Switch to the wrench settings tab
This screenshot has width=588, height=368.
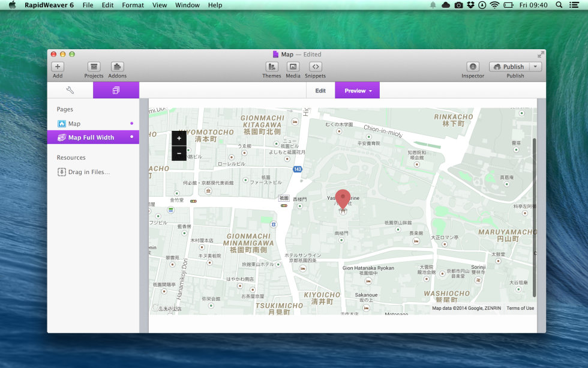[x=70, y=91]
